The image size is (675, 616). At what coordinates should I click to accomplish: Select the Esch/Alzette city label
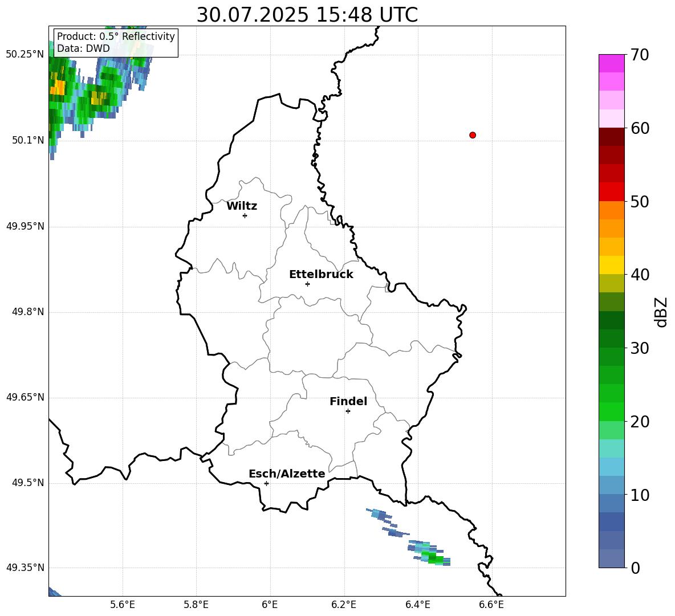pyautogui.click(x=287, y=474)
